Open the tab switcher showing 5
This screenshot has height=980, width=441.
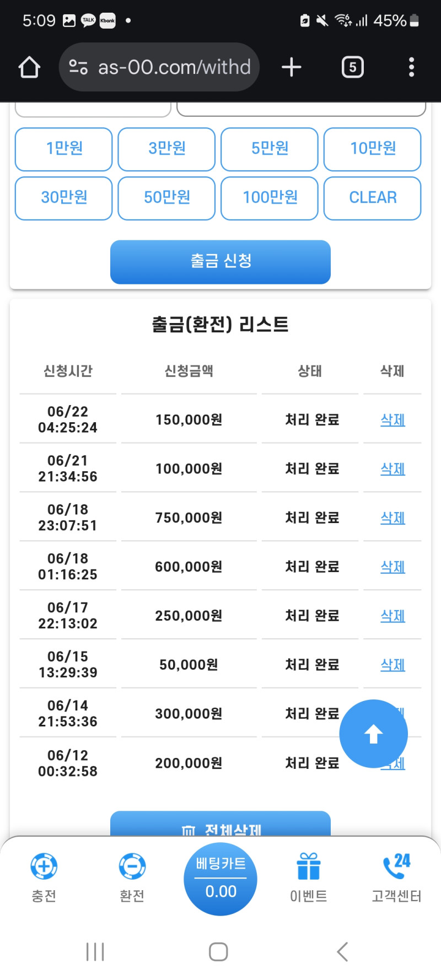pyautogui.click(x=353, y=67)
